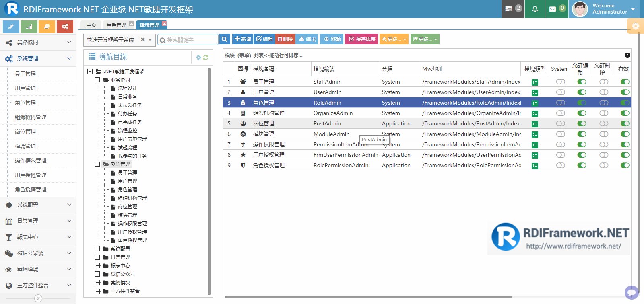644x304 pixels.
Task: Toggle 有效 switch for 角色授权管理 row
Action: point(625,165)
